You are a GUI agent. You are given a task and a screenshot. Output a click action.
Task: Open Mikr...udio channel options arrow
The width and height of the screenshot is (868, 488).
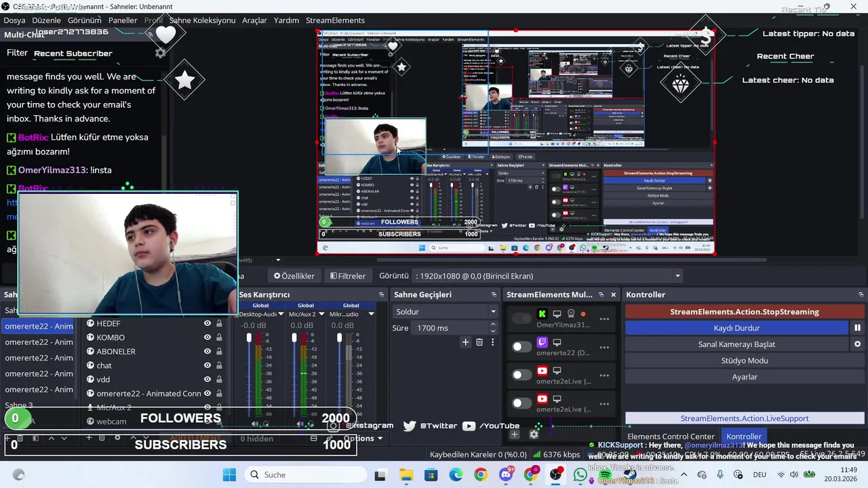(371, 314)
